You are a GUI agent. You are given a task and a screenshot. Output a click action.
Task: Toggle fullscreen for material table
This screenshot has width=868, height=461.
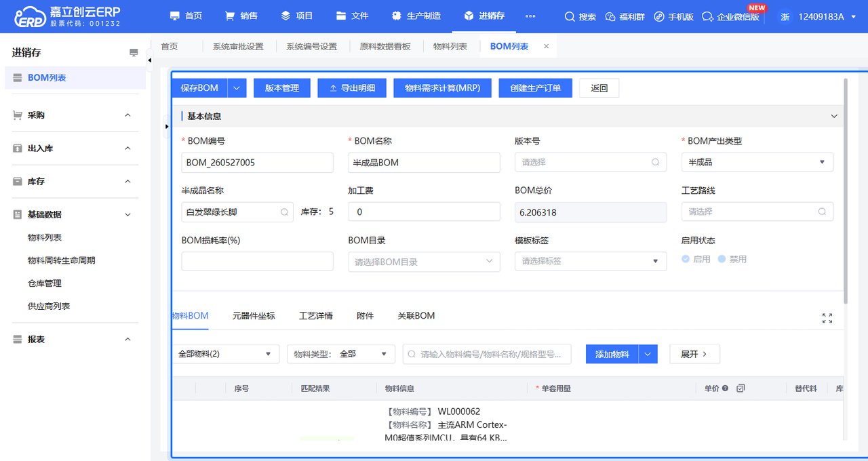(x=827, y=318)
